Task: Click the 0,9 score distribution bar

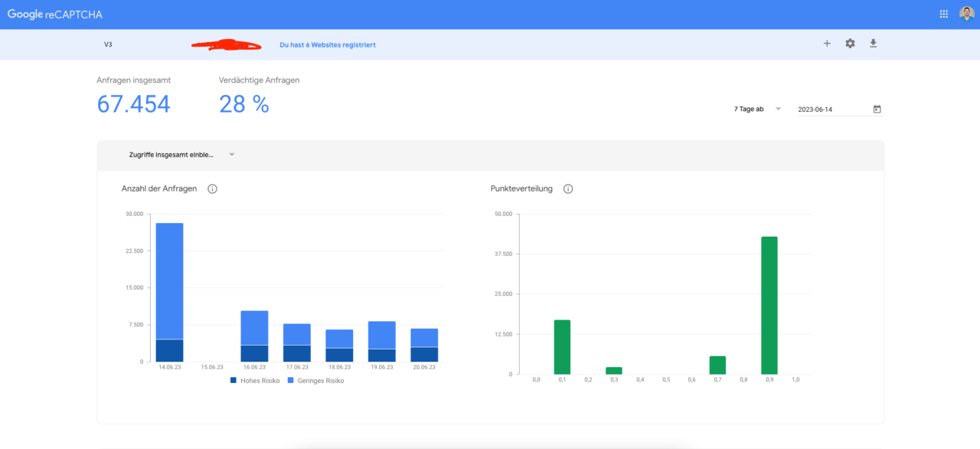Action: point(769,305)
